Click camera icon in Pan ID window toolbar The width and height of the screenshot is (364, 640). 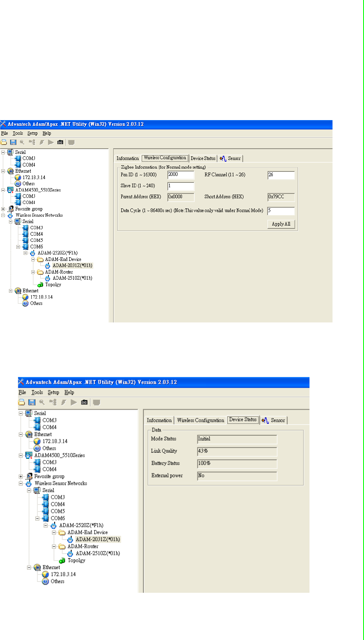[x=60, y=142]
